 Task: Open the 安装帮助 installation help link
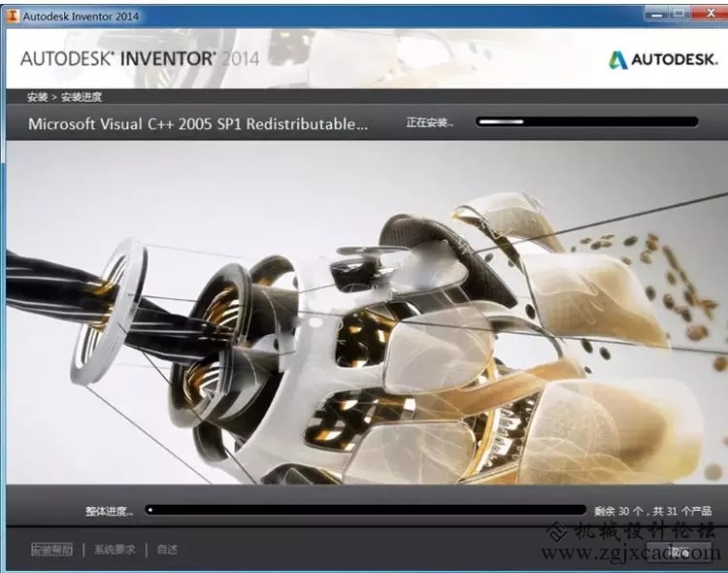click(x=51, y=550)
